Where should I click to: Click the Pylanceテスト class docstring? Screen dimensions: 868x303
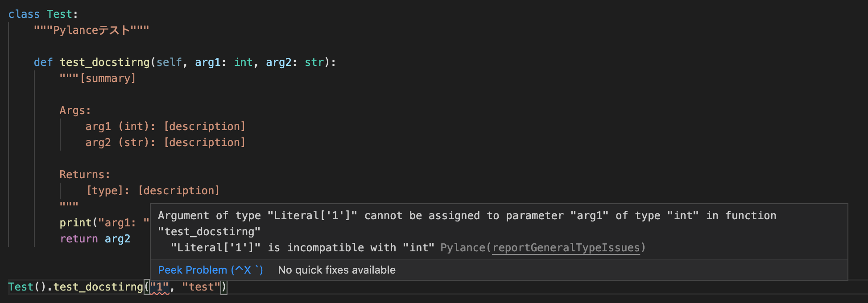coord(91,30)
